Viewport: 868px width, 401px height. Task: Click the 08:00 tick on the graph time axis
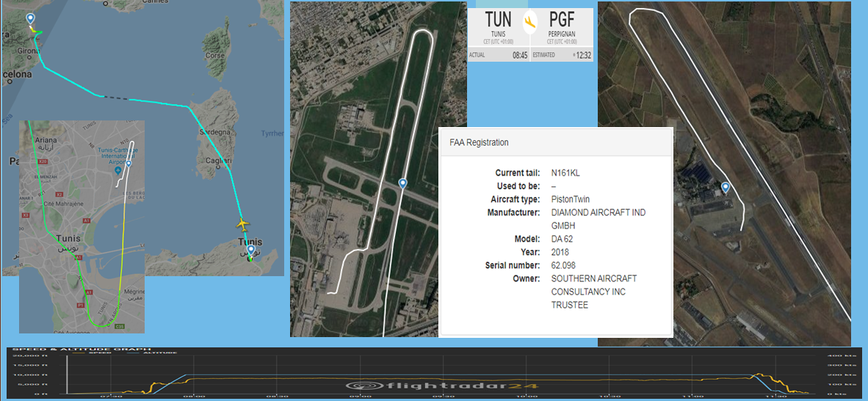(x=194, y=396)
